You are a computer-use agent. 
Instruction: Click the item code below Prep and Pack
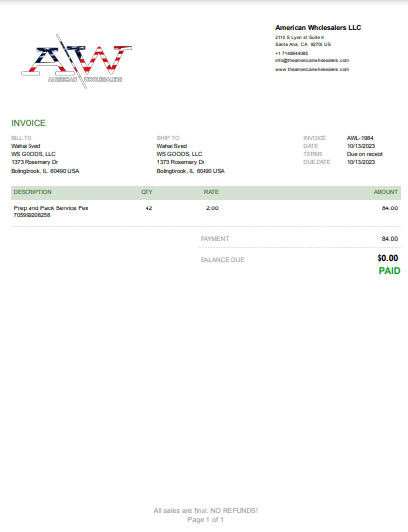click(x=31, y=215)
